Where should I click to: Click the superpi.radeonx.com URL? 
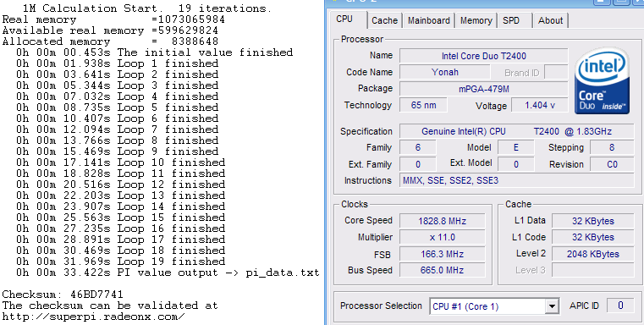pos(93,317)
